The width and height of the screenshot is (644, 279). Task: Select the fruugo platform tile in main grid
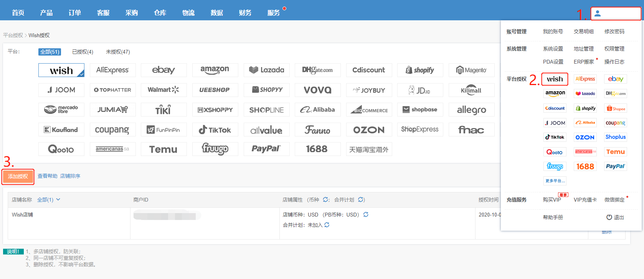click(215, 149)
